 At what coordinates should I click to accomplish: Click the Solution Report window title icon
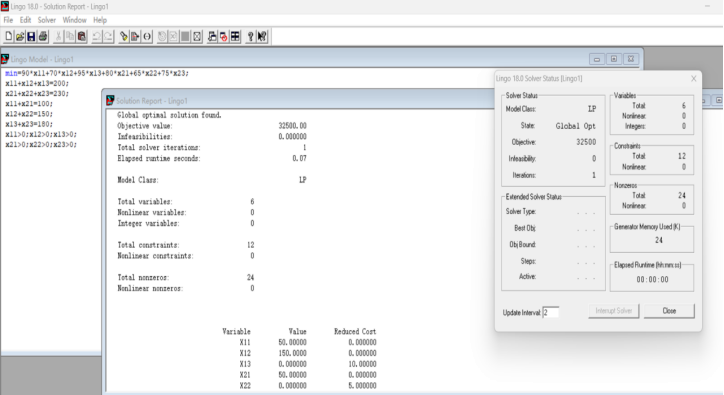click(x=110, y=100)
